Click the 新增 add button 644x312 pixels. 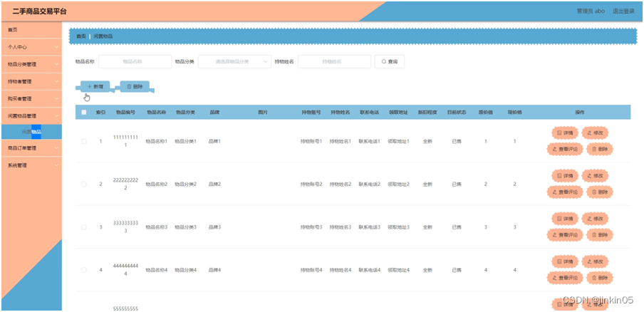click(95, 87)
